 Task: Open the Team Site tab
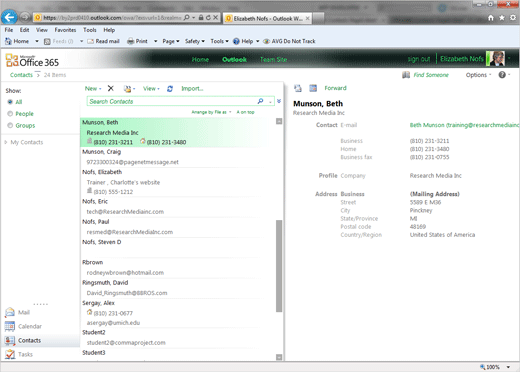pyautogui.click(x=273, y=60)
